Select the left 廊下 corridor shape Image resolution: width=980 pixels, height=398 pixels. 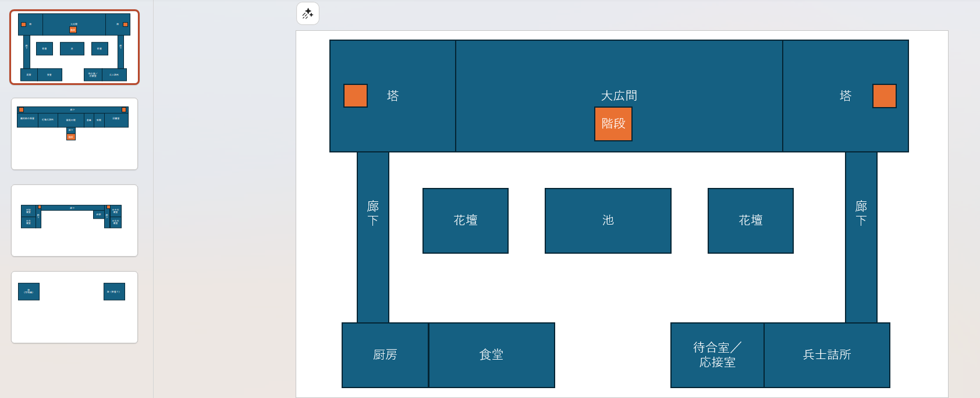coord(373,237)
